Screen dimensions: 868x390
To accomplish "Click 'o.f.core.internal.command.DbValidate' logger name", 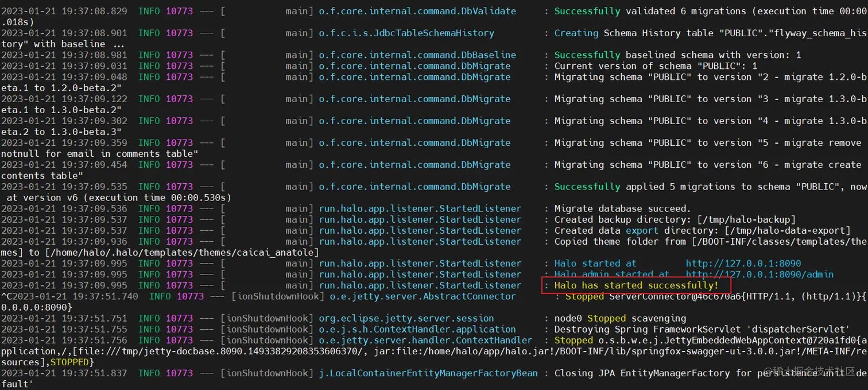I will [x=417, y=11].
